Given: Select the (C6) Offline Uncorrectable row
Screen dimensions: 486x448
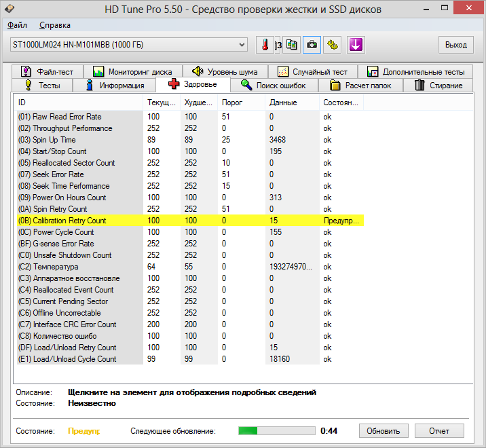Looking at the screenshot, I should [190, 312].
